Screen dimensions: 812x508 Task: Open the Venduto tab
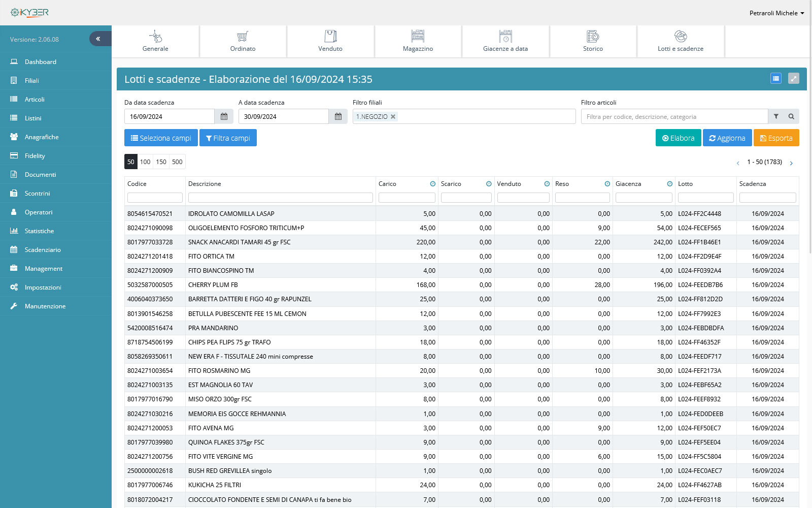point(330,41)
